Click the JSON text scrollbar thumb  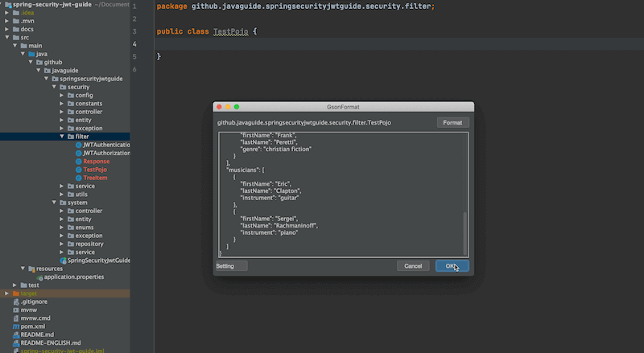(464, 233)
